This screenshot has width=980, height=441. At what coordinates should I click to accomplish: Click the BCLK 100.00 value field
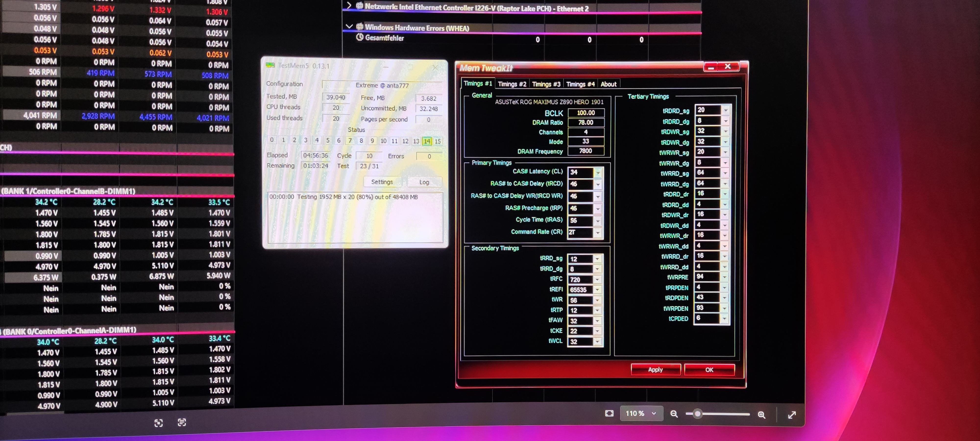(586, 113)
